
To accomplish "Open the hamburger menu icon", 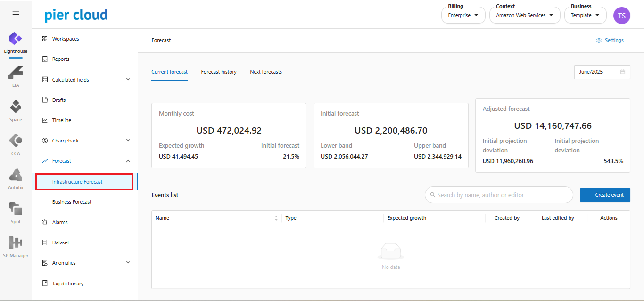I will pyautogui.click(x=16, y=15).
